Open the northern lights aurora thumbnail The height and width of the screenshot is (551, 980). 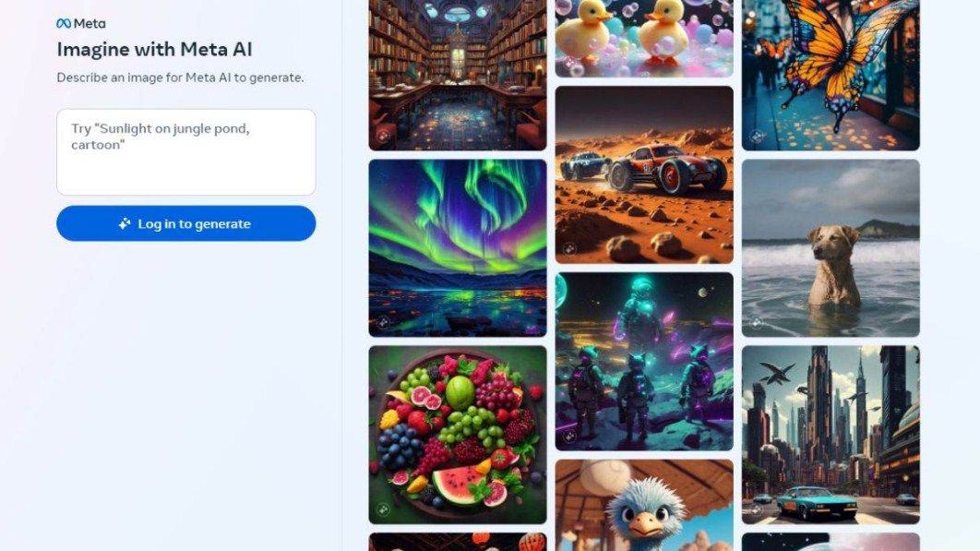point(458,247)
